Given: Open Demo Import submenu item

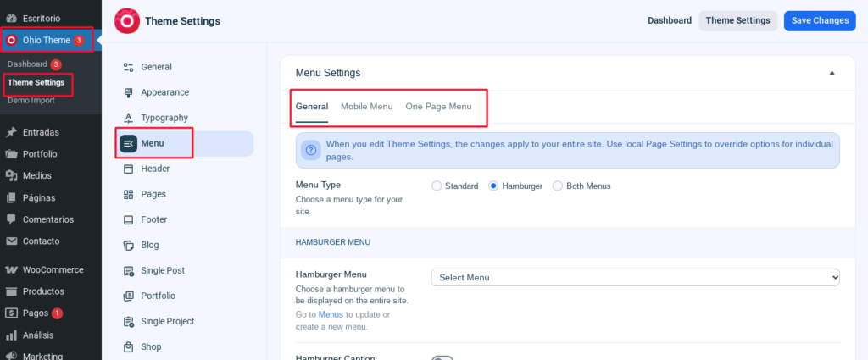Looking at the screenshot, I should pos(31,101).
